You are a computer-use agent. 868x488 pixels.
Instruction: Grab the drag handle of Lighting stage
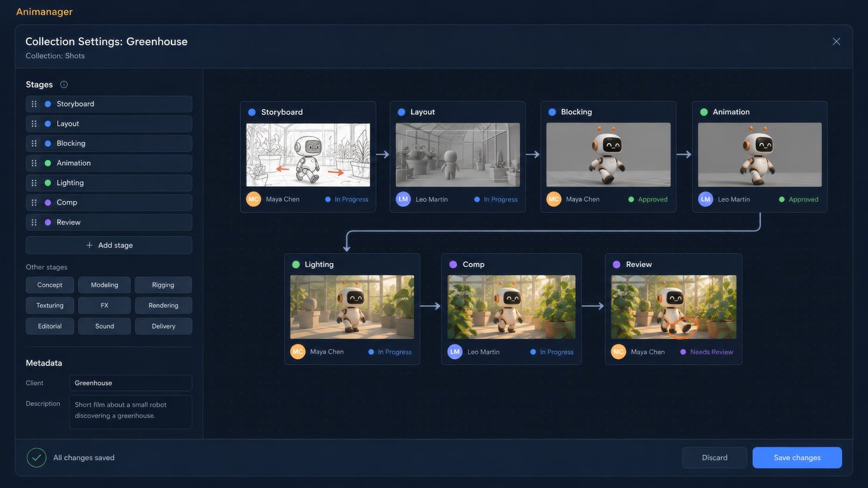pos(34,183)
